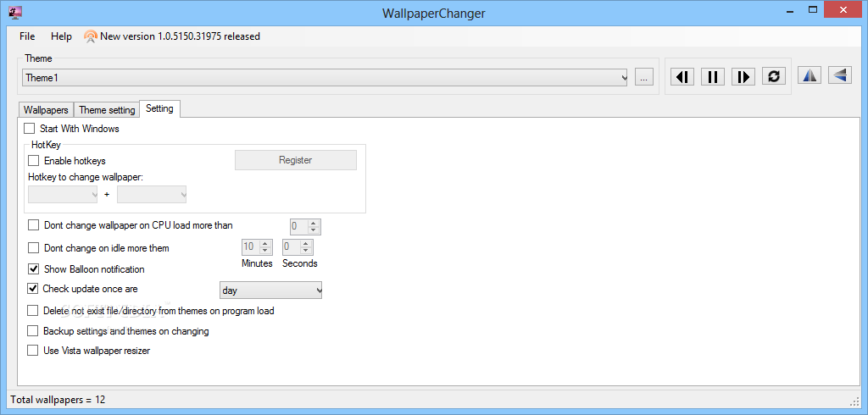868x415 pixels.
Task: Enable Delete not exist file/directory option
Action: tap(33, 311)
